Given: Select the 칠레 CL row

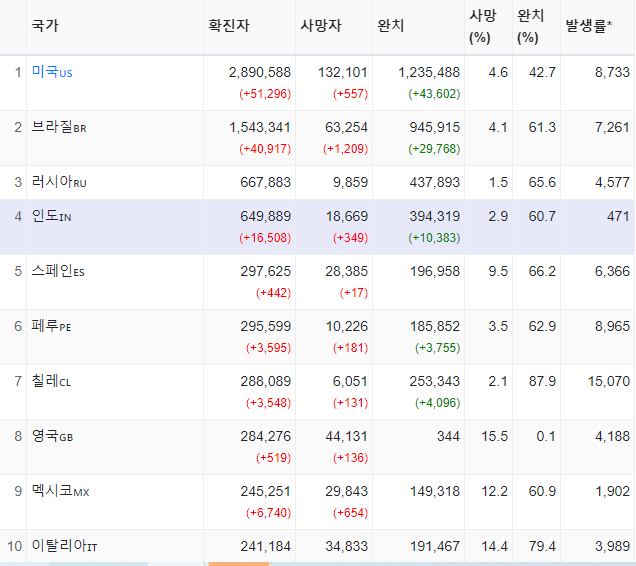Looking at the screenshot, I should (x=318, y=392).
